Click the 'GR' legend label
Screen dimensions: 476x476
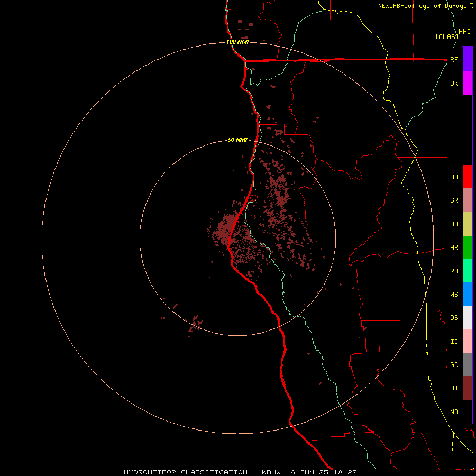point(454,200)
